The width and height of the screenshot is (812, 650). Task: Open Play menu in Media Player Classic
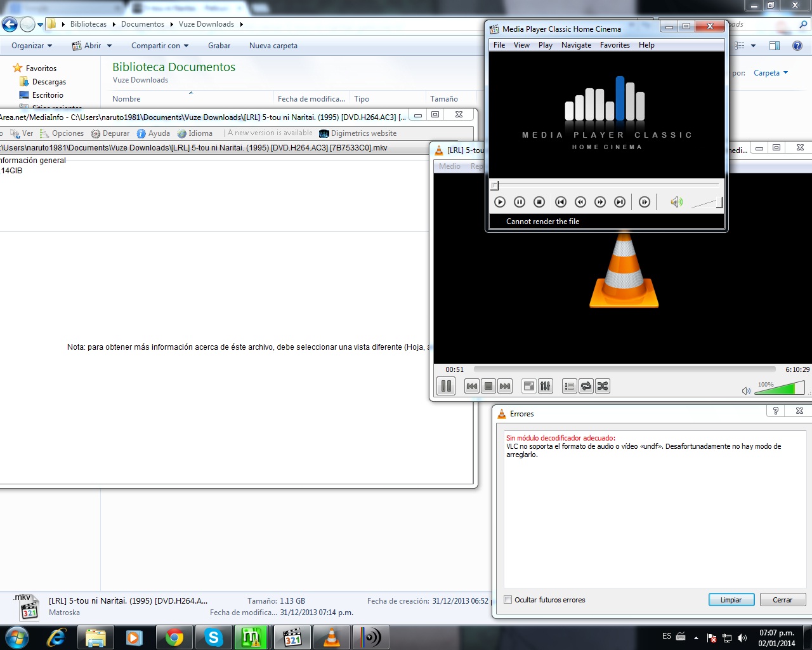pyautogui.click(x=546, y=45)
